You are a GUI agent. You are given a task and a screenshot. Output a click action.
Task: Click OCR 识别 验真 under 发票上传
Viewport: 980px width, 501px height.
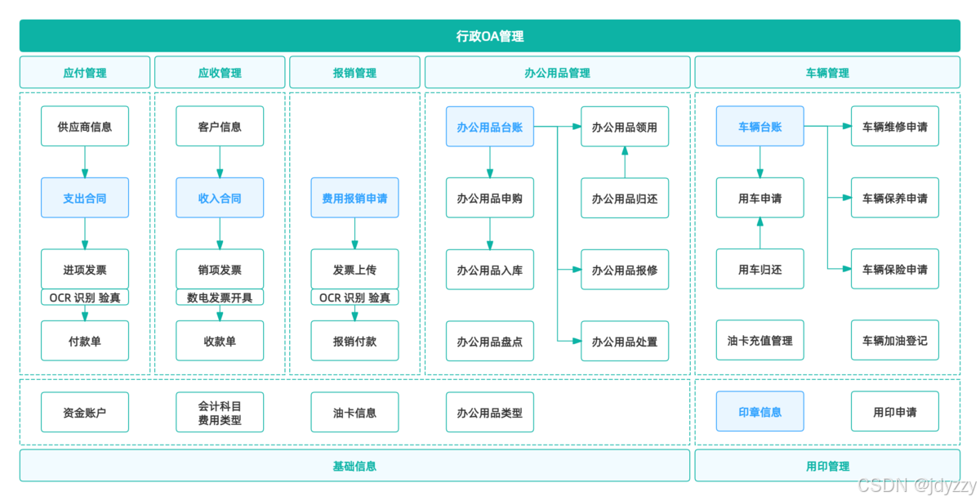(x=354, y=297)
